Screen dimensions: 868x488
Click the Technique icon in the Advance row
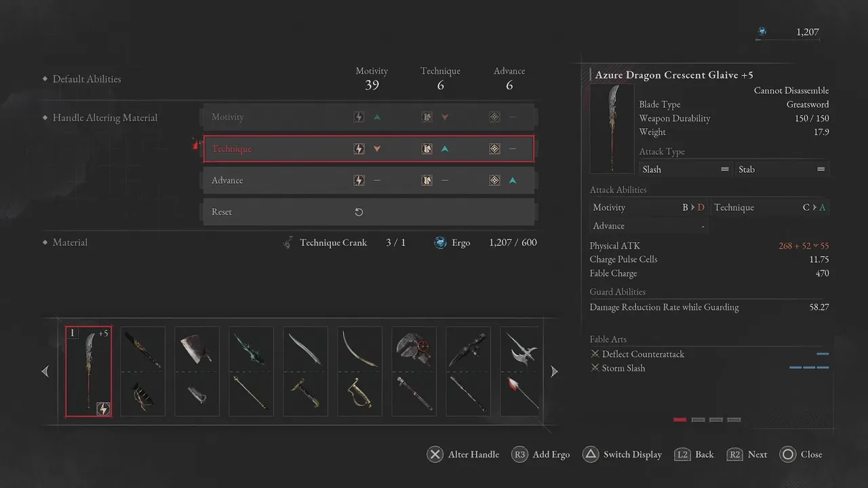coord(427,180)
